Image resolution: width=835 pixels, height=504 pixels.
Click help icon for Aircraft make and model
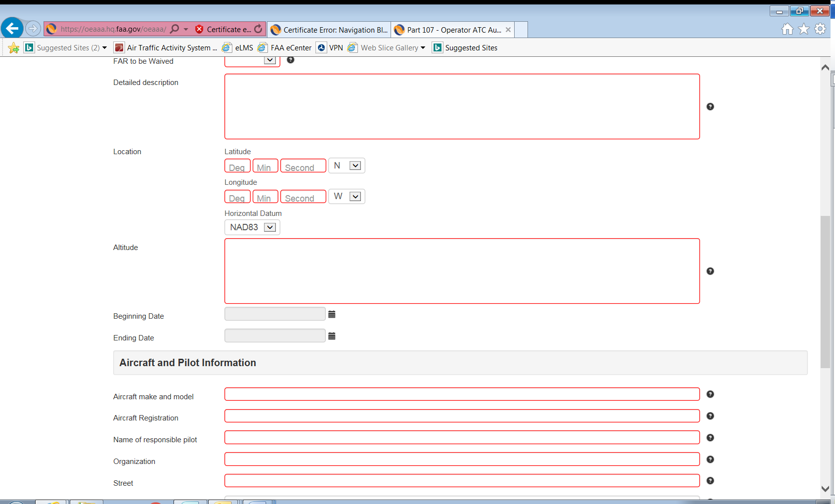click(710, 394)
